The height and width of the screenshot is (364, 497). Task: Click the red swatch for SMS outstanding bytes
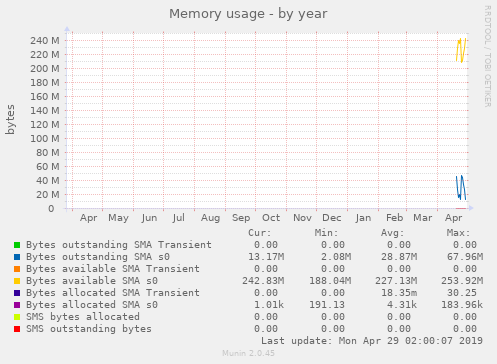point(17,329)
